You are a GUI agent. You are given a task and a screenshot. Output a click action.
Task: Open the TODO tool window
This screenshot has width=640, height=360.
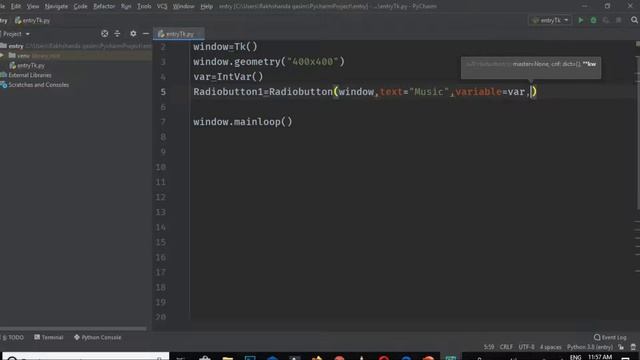click(x=13, y=338)
